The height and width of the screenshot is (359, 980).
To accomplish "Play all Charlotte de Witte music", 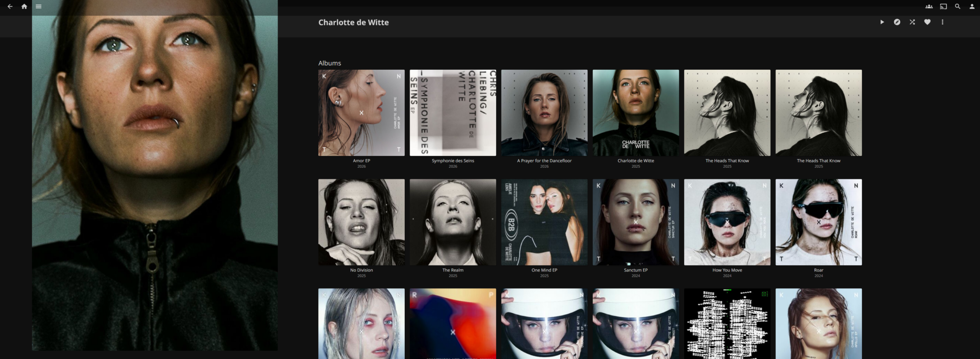I will tap(882, 22).
